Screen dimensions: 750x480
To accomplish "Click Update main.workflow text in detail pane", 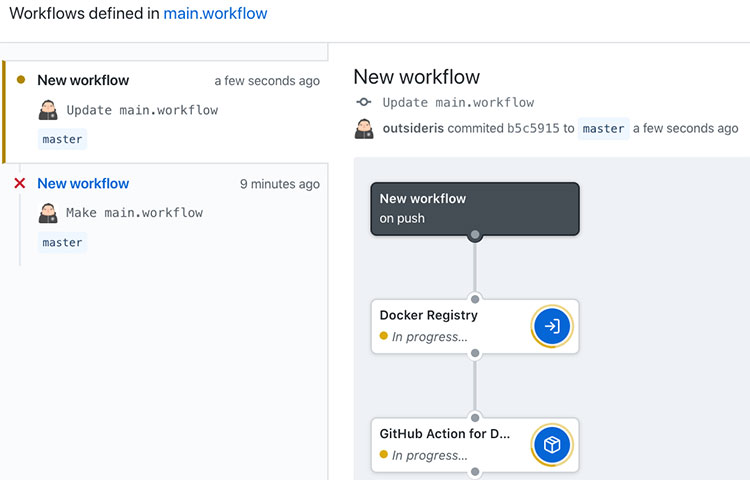I will (458, 102).
